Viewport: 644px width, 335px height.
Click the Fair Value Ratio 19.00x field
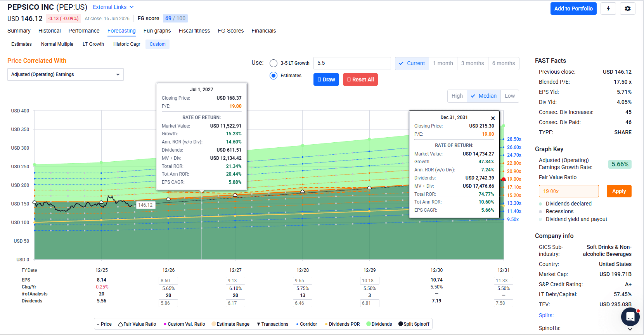tap(569, 191)
